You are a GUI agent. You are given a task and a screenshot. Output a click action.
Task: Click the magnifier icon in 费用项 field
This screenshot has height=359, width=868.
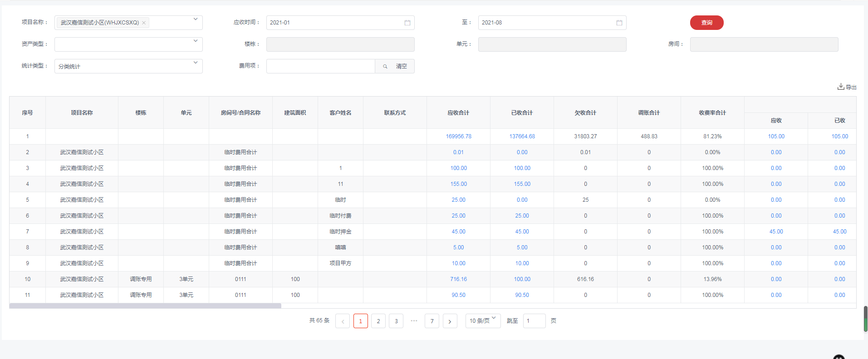point(385,66)
